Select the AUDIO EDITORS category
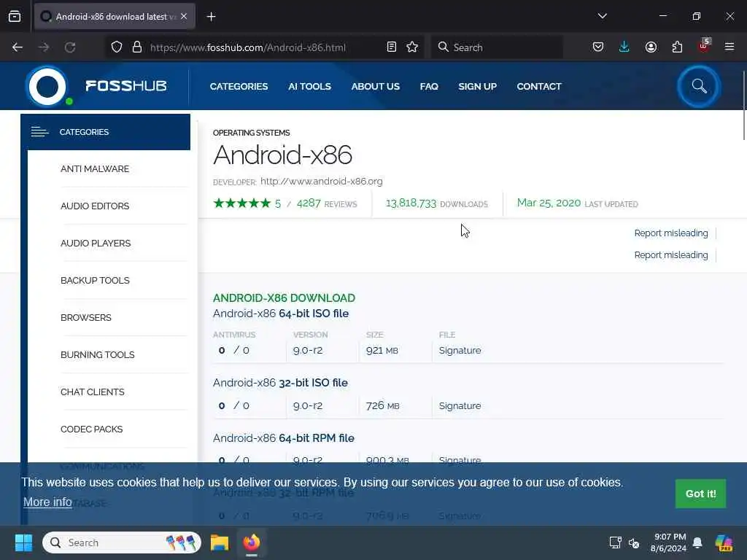Viewport: 747px width, 560px height. 95,206
